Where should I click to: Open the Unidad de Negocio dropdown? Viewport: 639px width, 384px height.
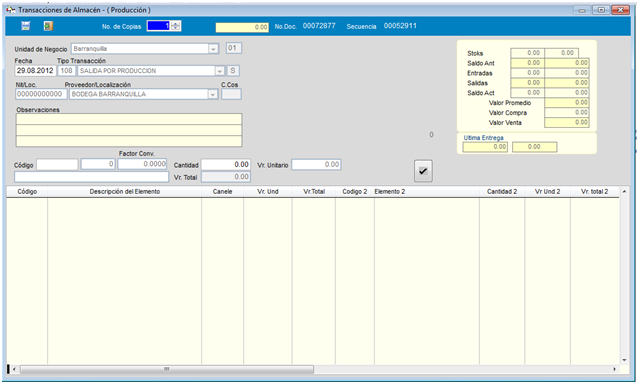pos(213,49)
